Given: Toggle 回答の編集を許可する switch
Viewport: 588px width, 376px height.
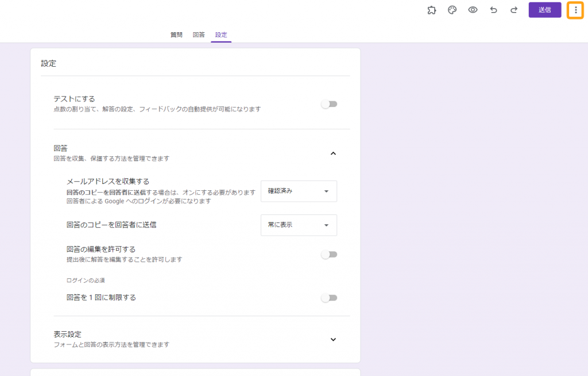Looking at the screenshot, I should (x=329, y=255).
